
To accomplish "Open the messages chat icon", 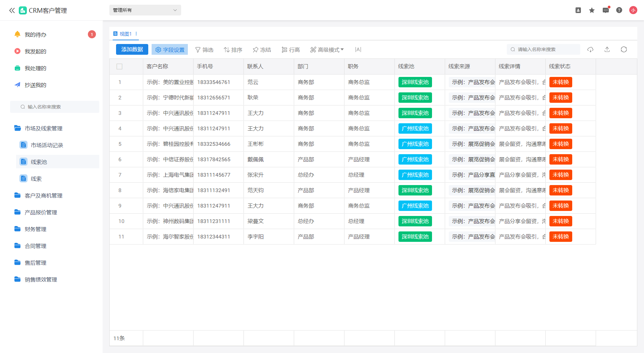I will (605, 10).
